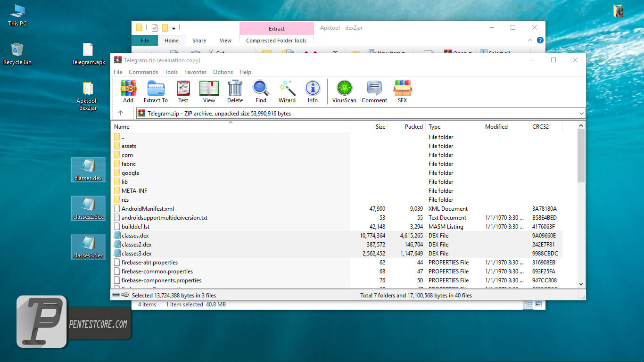Click the large icons view in Explorer status bar

click(x=538, y=304)
